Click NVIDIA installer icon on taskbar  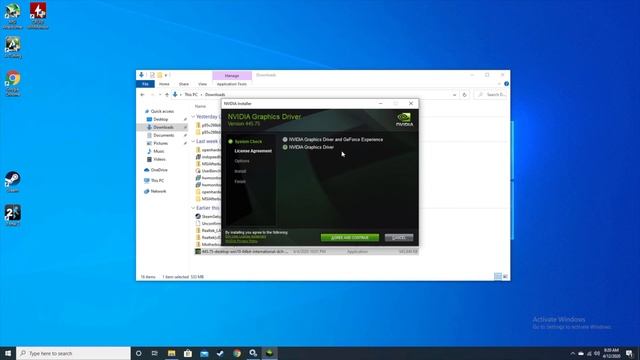(x=269, y=353)
